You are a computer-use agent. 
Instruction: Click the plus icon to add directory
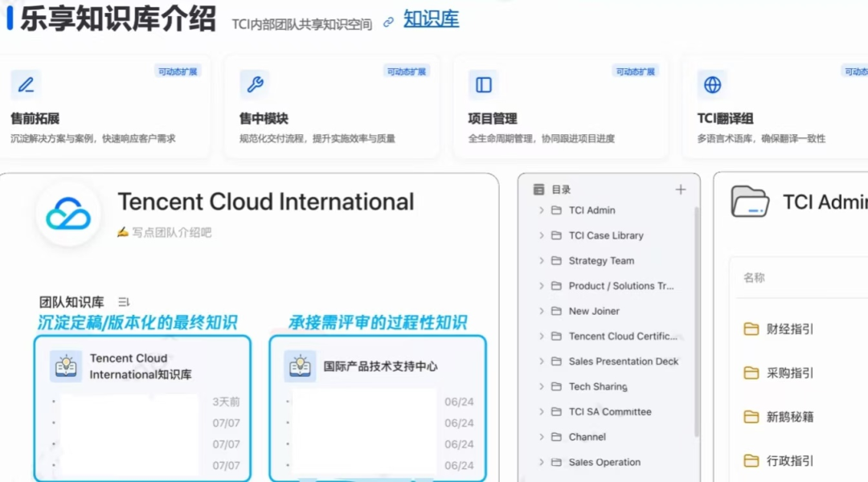point(681,190)
